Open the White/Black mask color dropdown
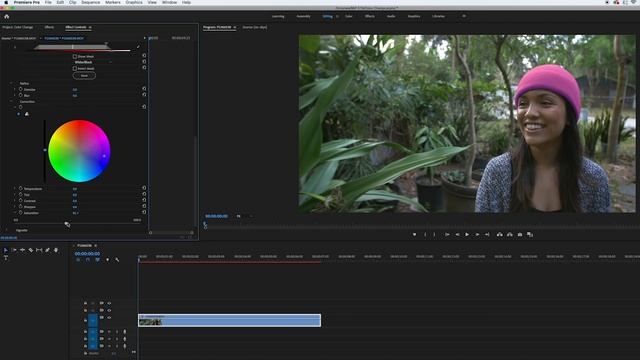The height and width of the screenshot is (360, 640). (93, 62)
